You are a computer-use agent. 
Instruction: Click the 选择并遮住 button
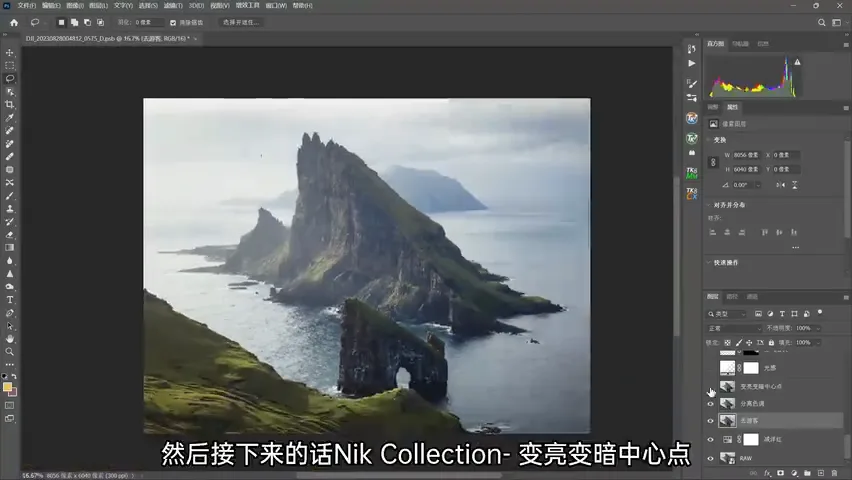click(x=241, y=22)
